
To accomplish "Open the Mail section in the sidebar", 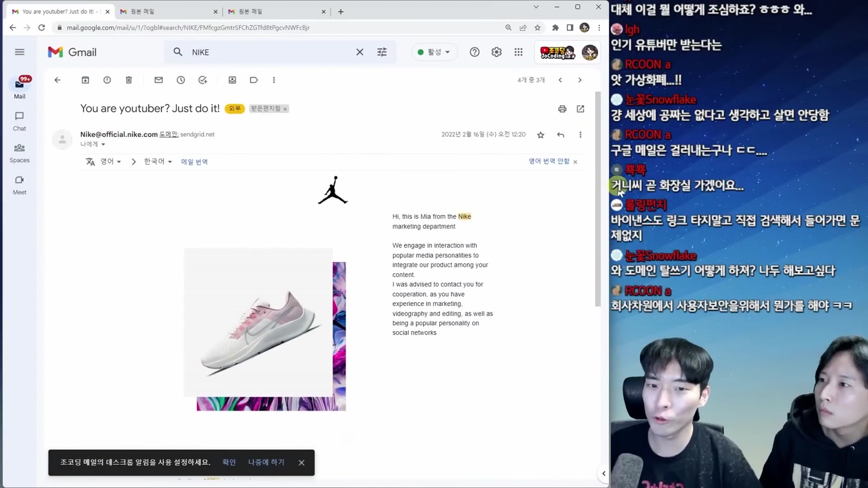I will click(19, 88).
